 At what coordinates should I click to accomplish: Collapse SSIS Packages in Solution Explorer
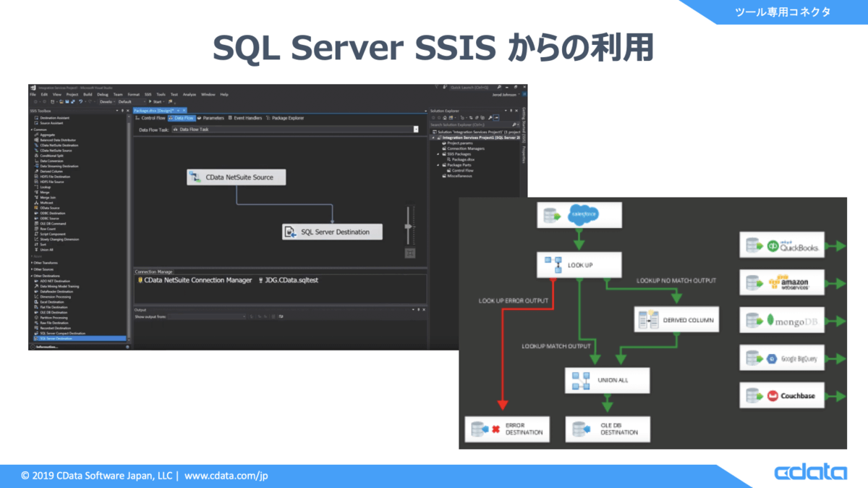tap(438, 154)
